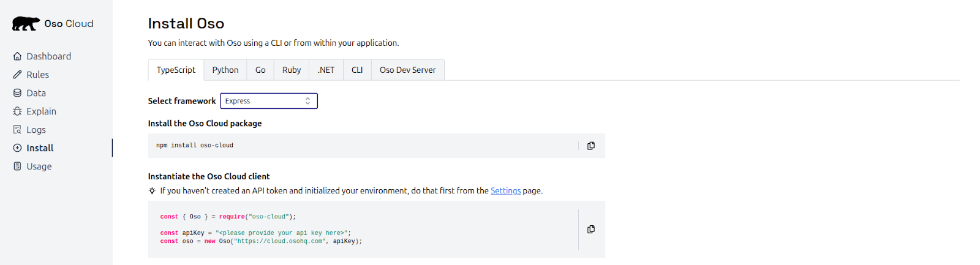Click the Select framework label
This screenshot has width=980, height=265.
click(182, 101)
